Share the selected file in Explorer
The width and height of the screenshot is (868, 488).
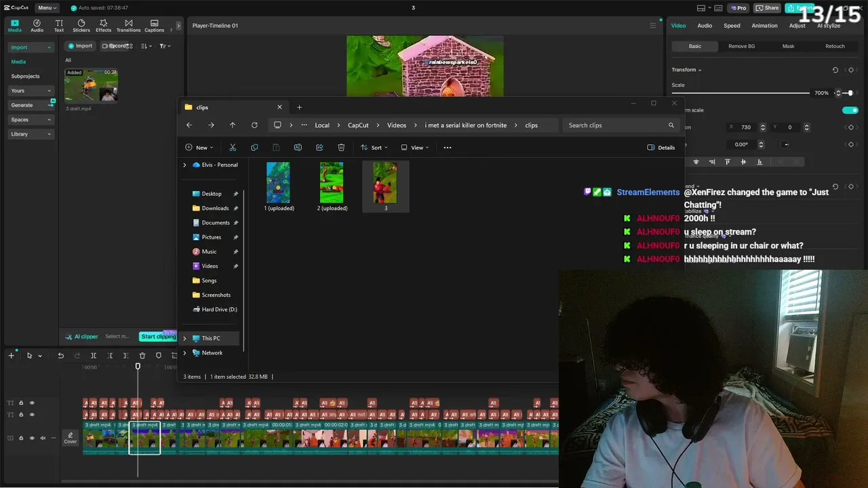pos(319,147)
